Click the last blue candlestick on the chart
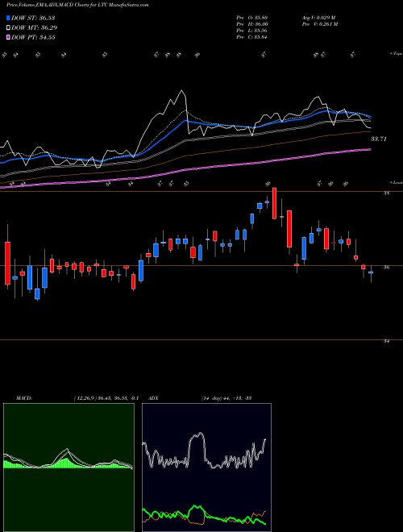 [x=371, y=272]
